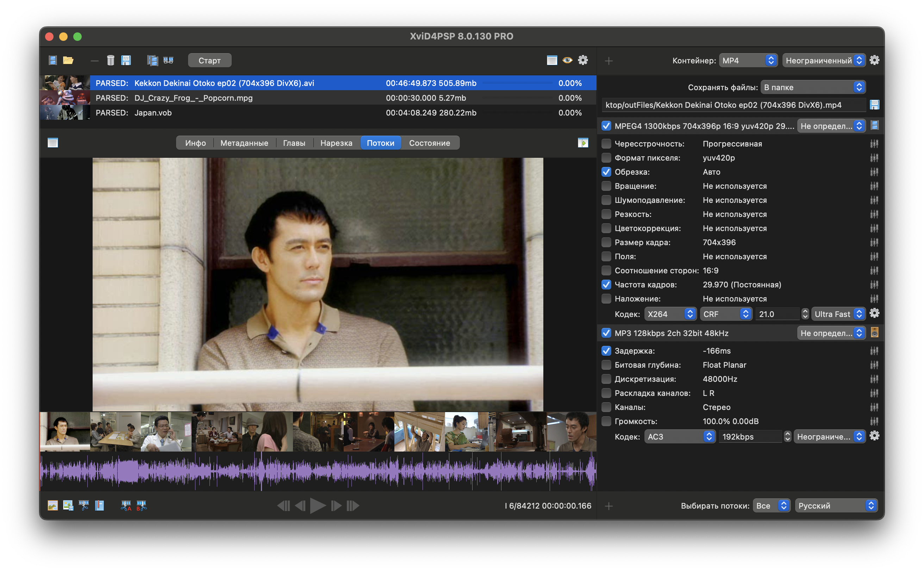Click the play button in the playback controls

click(318, 506)
